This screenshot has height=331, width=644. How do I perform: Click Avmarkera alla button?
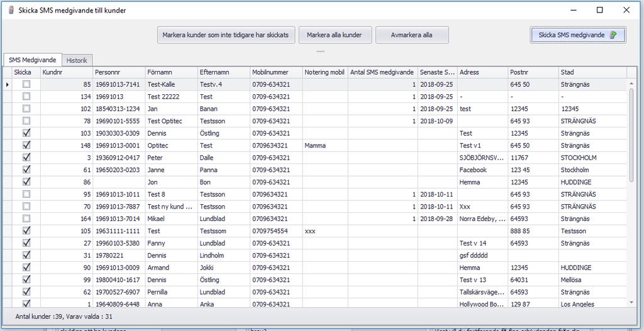411,35
